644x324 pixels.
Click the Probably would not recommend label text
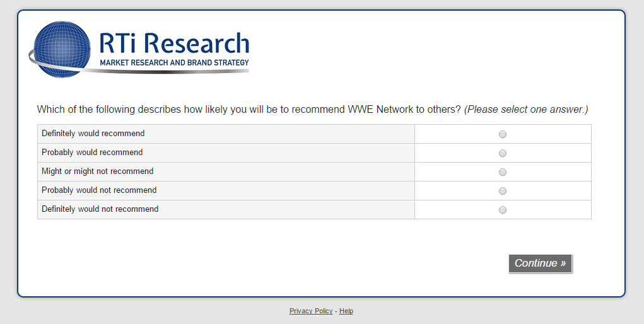point(99,190)
